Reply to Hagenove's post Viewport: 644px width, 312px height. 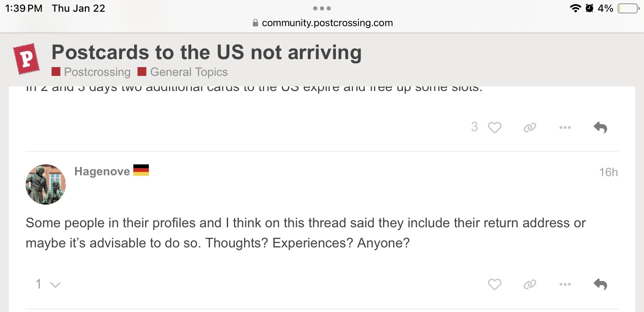600,285
